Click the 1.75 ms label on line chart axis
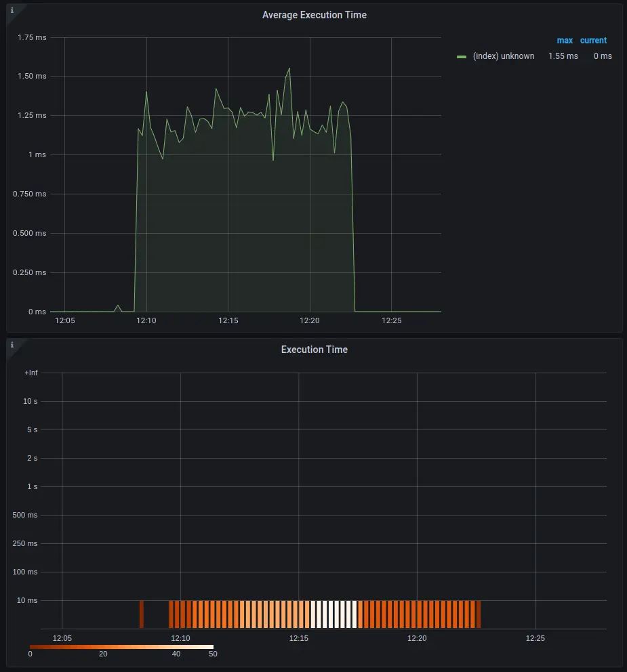This screenshot has width=627, height=672. (32, 37)
